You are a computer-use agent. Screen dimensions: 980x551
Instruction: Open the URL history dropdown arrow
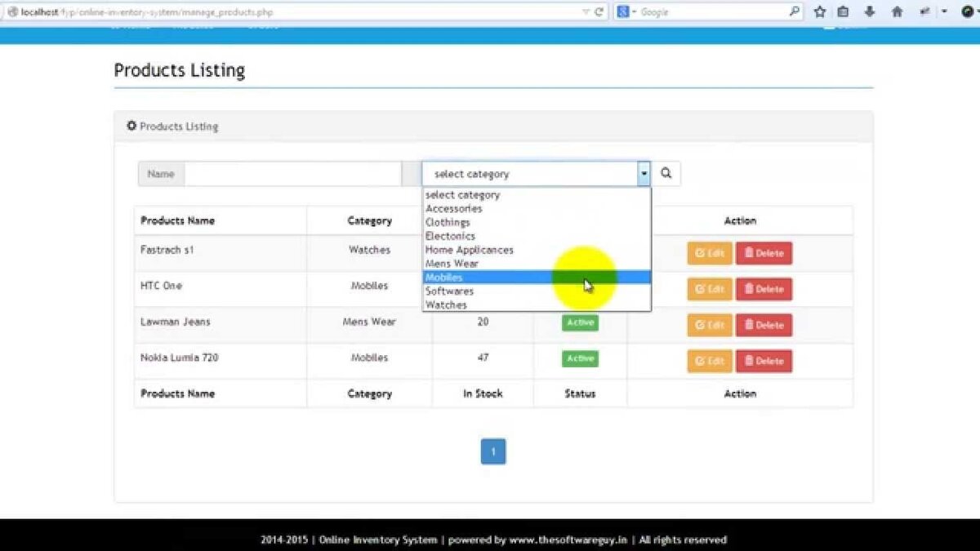(x=586, y=12)
